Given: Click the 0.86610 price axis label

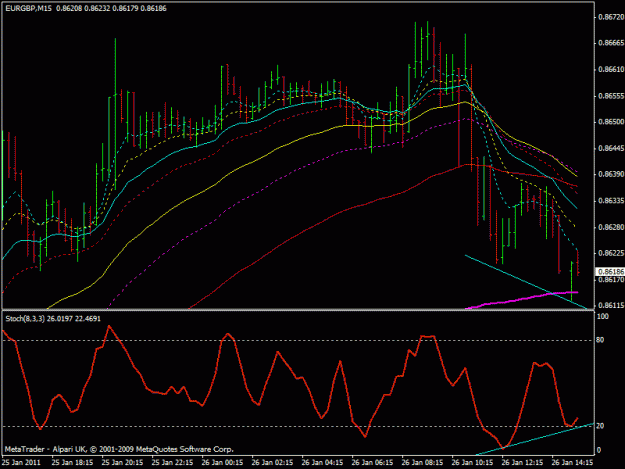Looking at the screenshot, I should click(611, 69).
